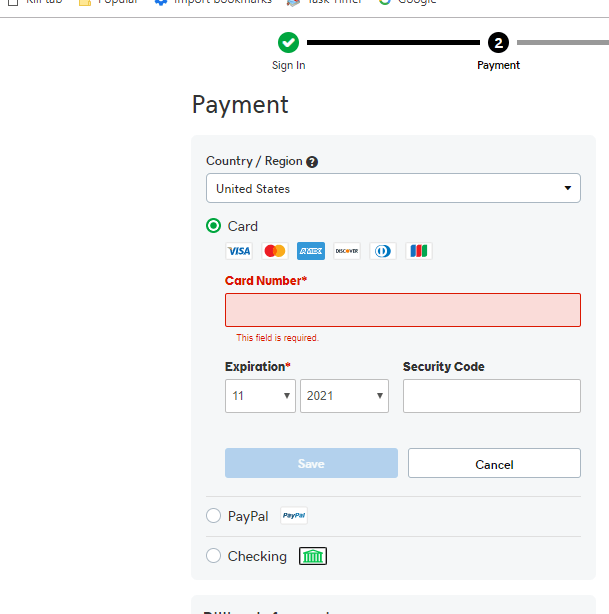609x614 pixels.
Task: Click the Country / Region label
Action: pyautogui.click(x=254, y=161)
